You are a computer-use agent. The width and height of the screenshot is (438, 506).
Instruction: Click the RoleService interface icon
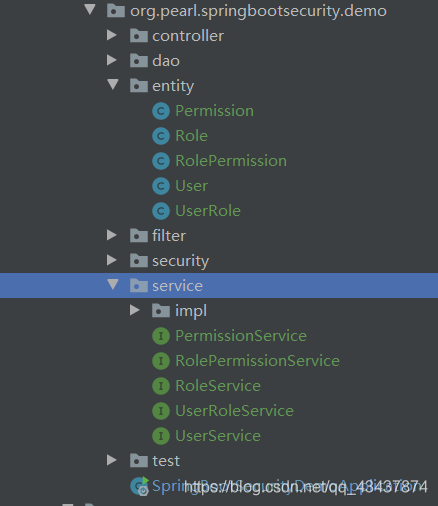pos(161,386)
